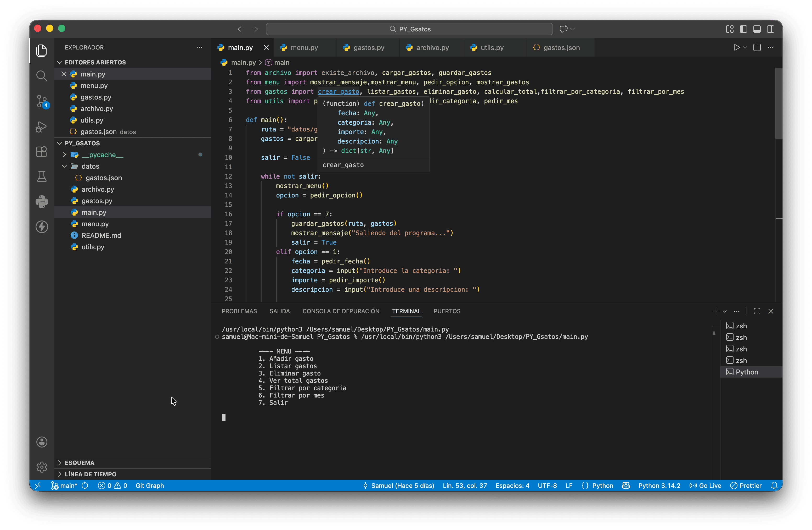
Task: Click the PY_Gsatos command center search field
Action: [409, 29]
